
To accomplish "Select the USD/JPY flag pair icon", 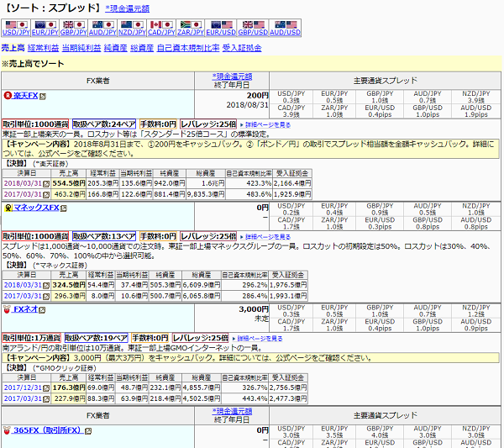I will point(16,24).
